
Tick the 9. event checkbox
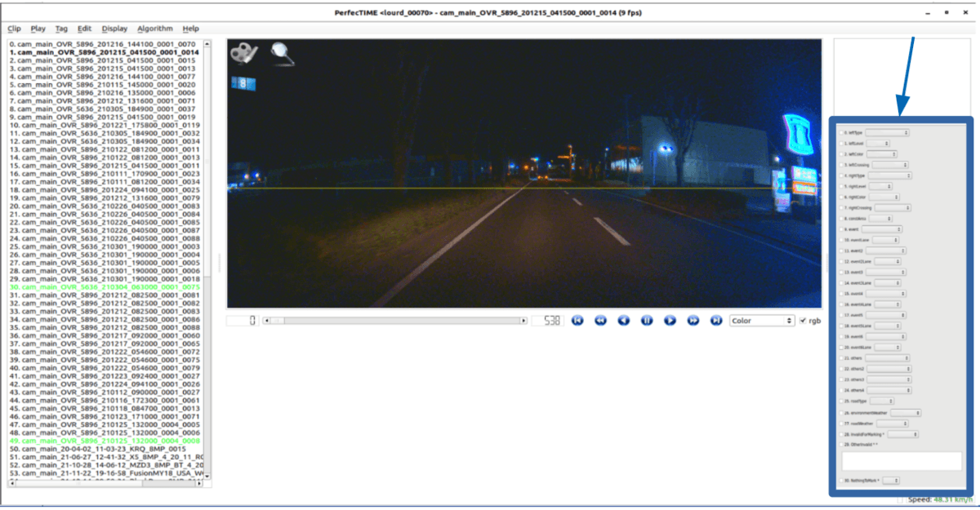(841, 229)
